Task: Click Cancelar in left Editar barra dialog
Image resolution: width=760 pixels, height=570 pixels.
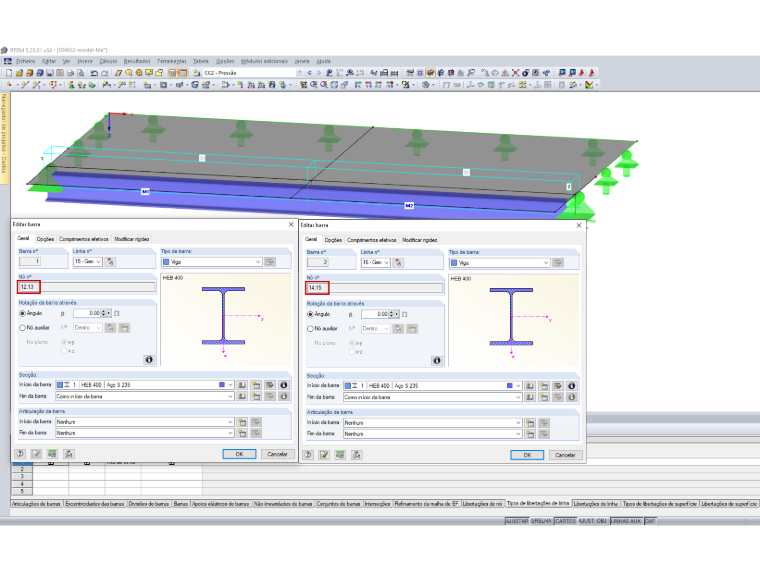Action: 277,454
